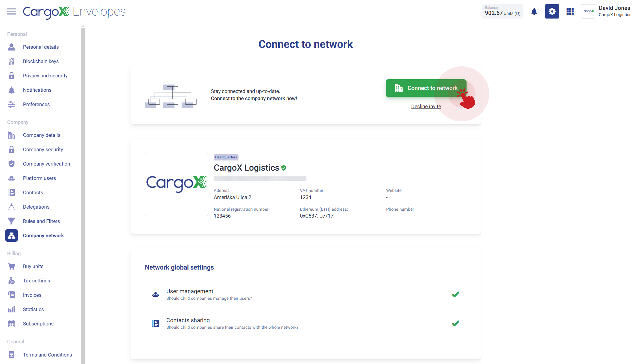Click the VAT number value 1234

pyautogui.click(x=306, y=197)
